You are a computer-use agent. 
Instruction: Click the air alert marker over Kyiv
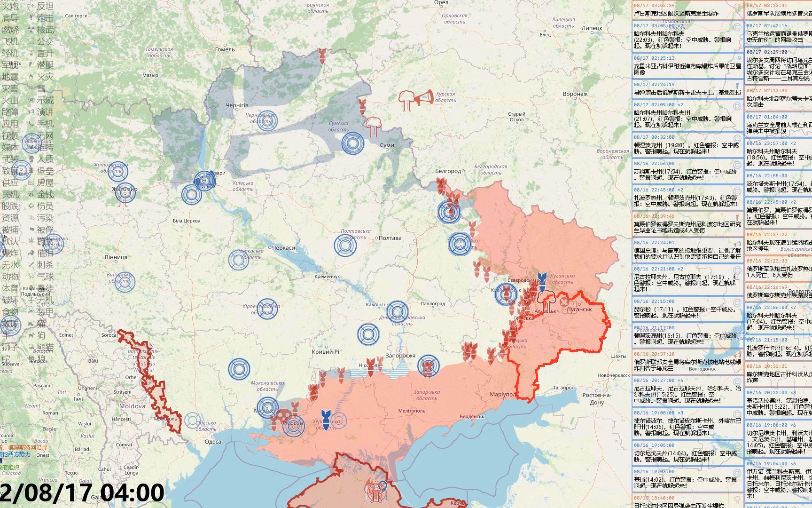click(x=204, y=181)
